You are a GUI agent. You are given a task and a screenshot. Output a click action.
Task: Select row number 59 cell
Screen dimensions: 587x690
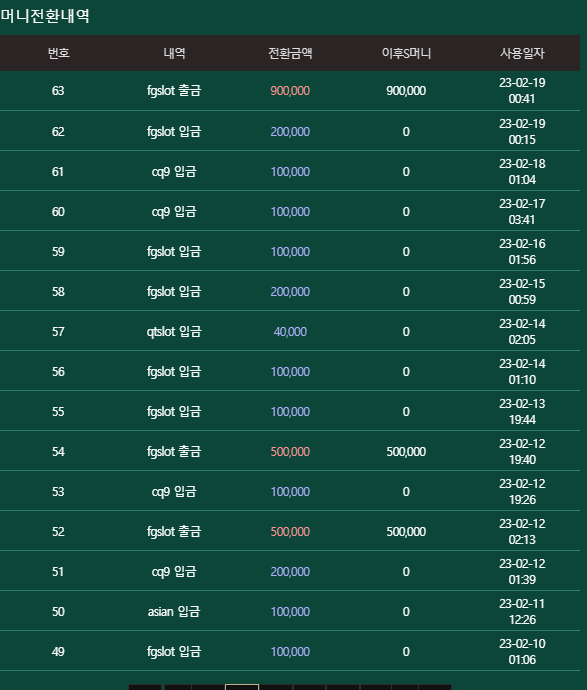click(x=58, y=252)
